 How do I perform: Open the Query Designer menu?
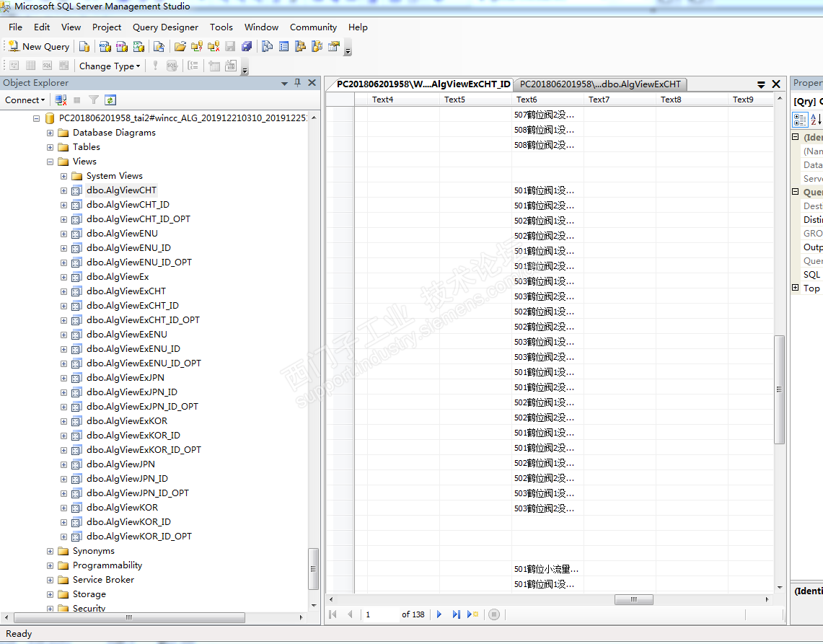click(x=165, y=27)
